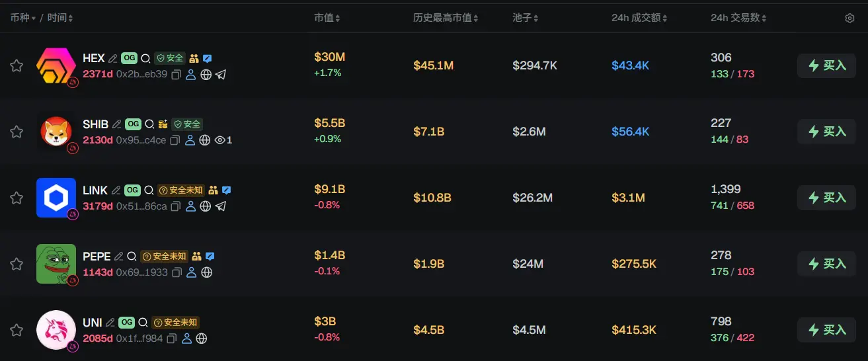This screenshot has height=361, width=868.
Task: Copy the HEX address 0x2b…eb39
Action: (177, 75)
